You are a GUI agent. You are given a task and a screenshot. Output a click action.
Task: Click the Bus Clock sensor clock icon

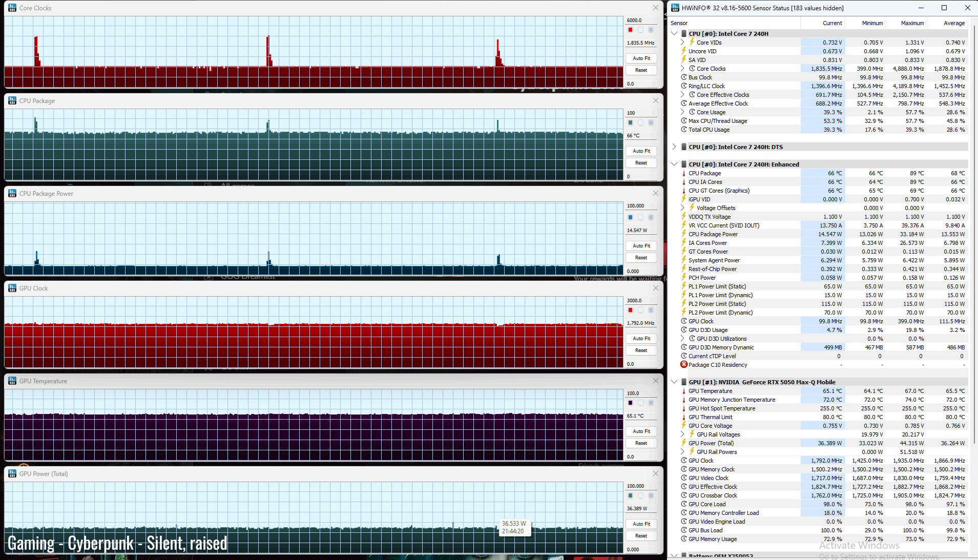(x=683, y=77)
